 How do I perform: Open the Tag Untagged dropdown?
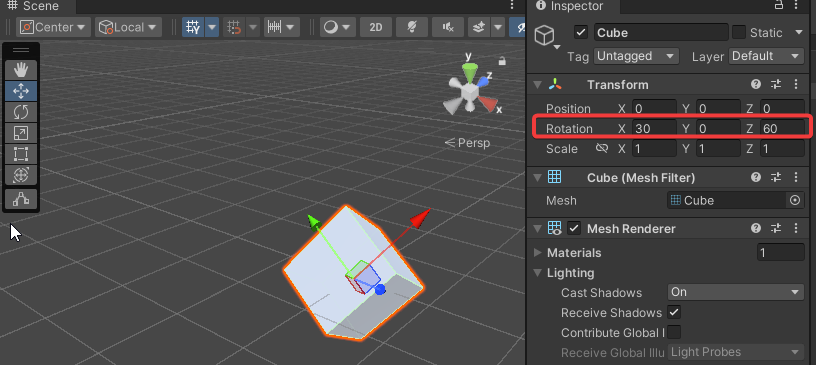tap(636, 56)
